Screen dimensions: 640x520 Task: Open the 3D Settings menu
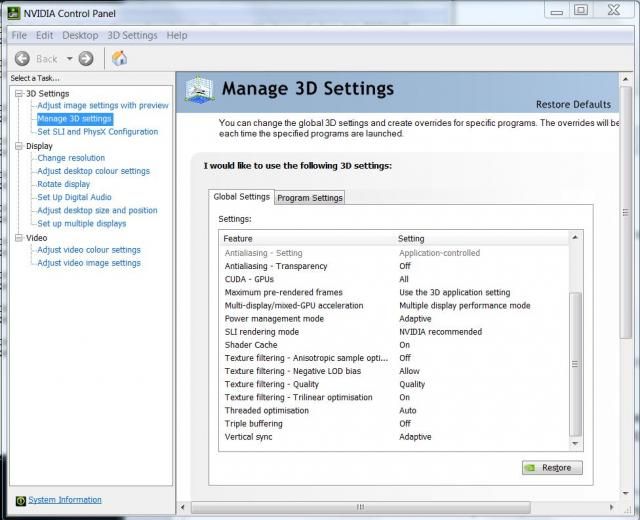132,36
